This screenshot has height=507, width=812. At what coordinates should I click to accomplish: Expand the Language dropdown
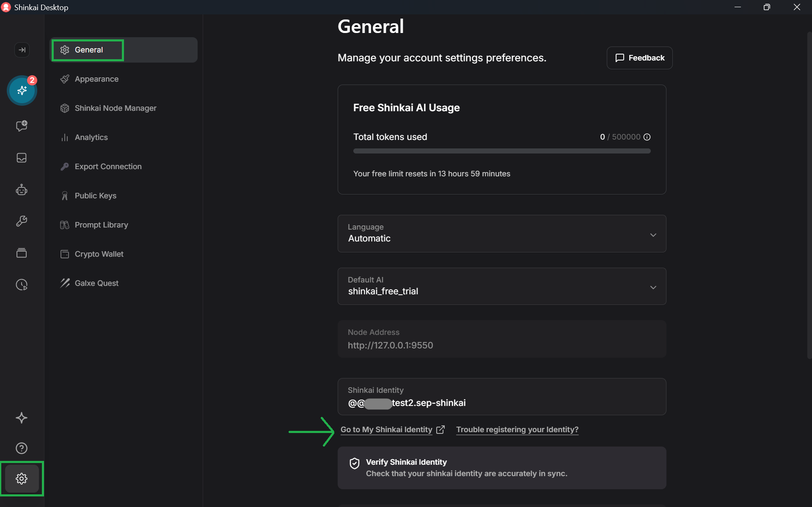(501, 234)
